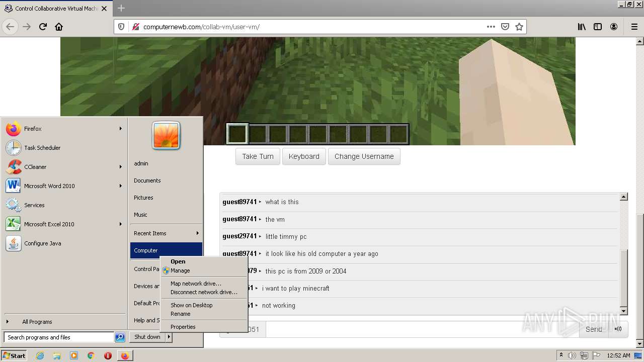Image resolution: width=644 pixels, height=362 pixels.
Task: Open Properties from the context menu
Action: (204, 327)
